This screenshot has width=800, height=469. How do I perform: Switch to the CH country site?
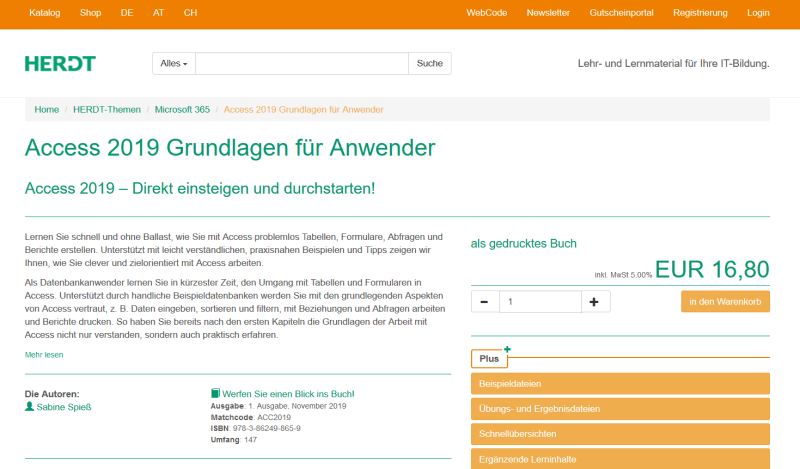pyautogui.click(x=190, y=13)
